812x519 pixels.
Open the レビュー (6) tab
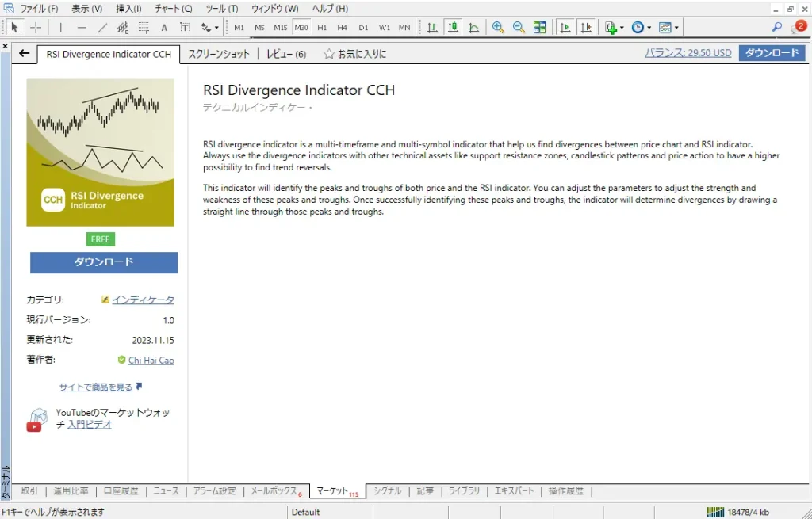[286, 54]
